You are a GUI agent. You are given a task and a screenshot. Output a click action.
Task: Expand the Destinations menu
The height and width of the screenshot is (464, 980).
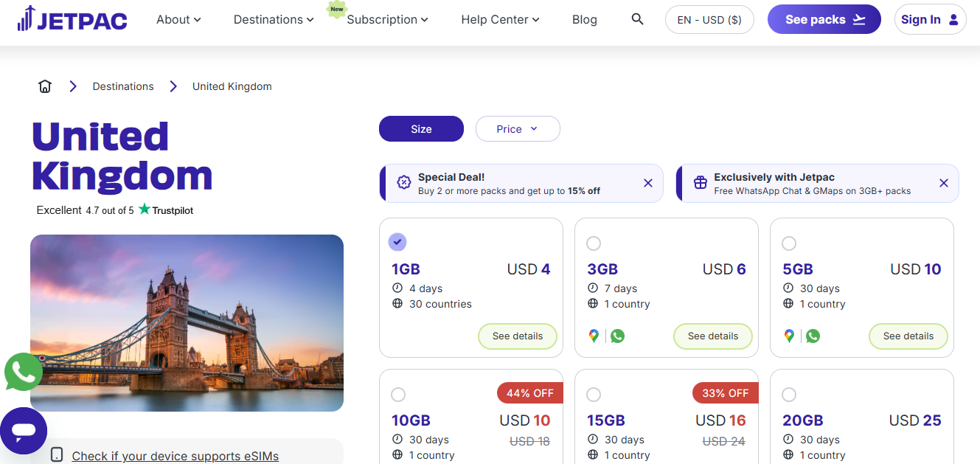click(274, 20)
